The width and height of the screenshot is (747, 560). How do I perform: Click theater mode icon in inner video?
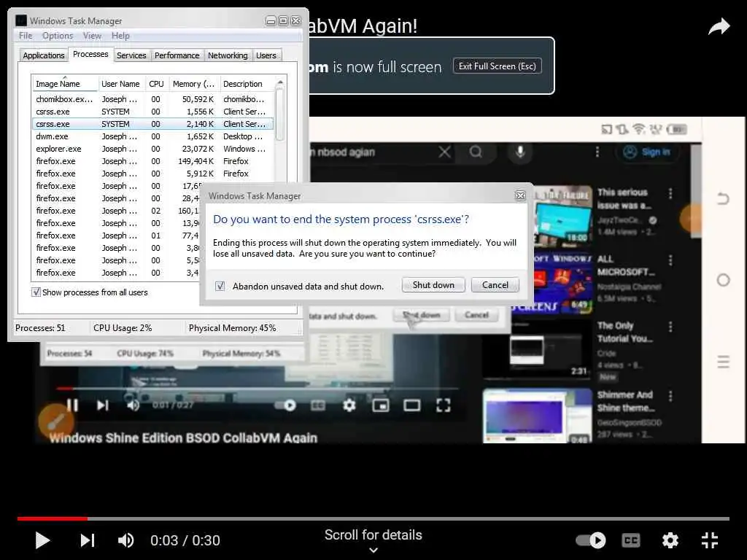click(x=411, y=405)
